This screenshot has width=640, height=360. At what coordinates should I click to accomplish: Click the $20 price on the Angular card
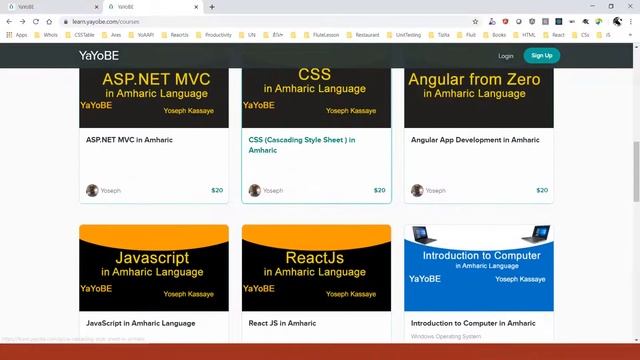pyautogui.click(x=542, y=190)
